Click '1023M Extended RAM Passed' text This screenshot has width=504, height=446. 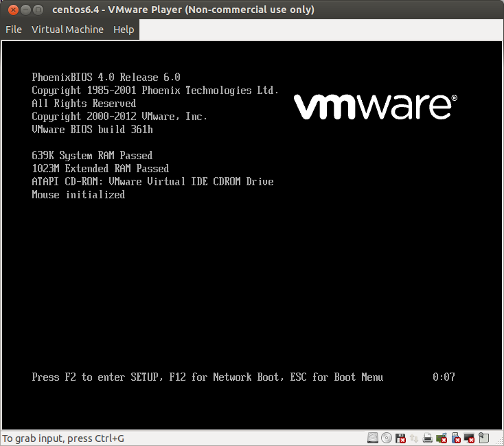(x=101, y=169)
